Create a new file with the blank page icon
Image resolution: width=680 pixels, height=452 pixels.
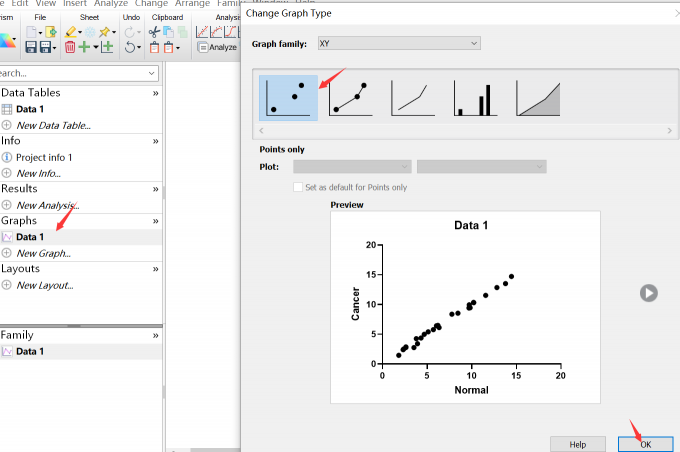[31, 32]
